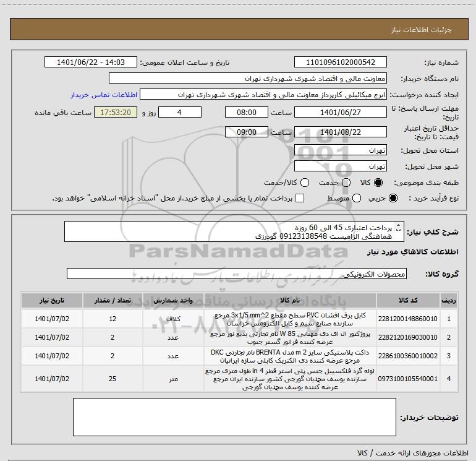Click the واحد شمارش column header
Image resolution: width=476 pixels, height=461 pixels.
173,300
